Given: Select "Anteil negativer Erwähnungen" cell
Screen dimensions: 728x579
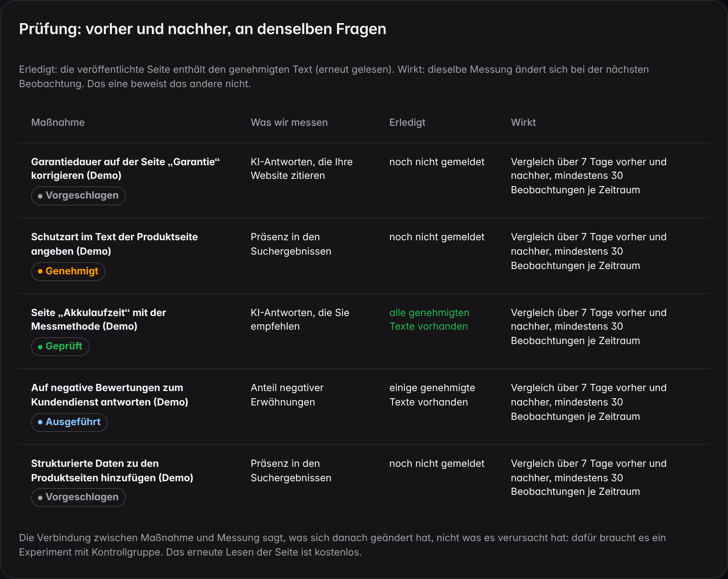Looking at the screenshot, I should pyautogui.click(x=287, y=395).
